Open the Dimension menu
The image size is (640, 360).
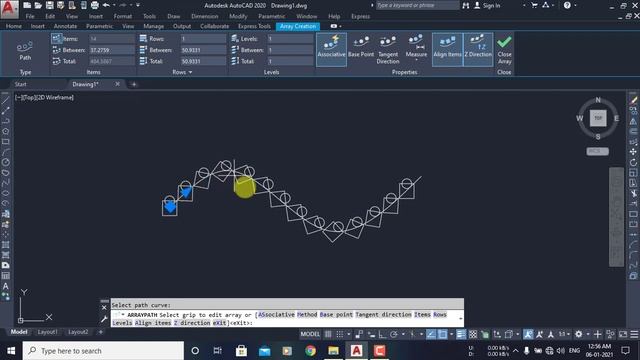click(x=204, y=16)
